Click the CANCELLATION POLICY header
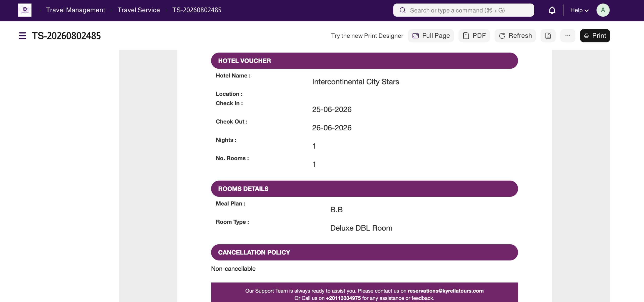 tap(364, 252)
